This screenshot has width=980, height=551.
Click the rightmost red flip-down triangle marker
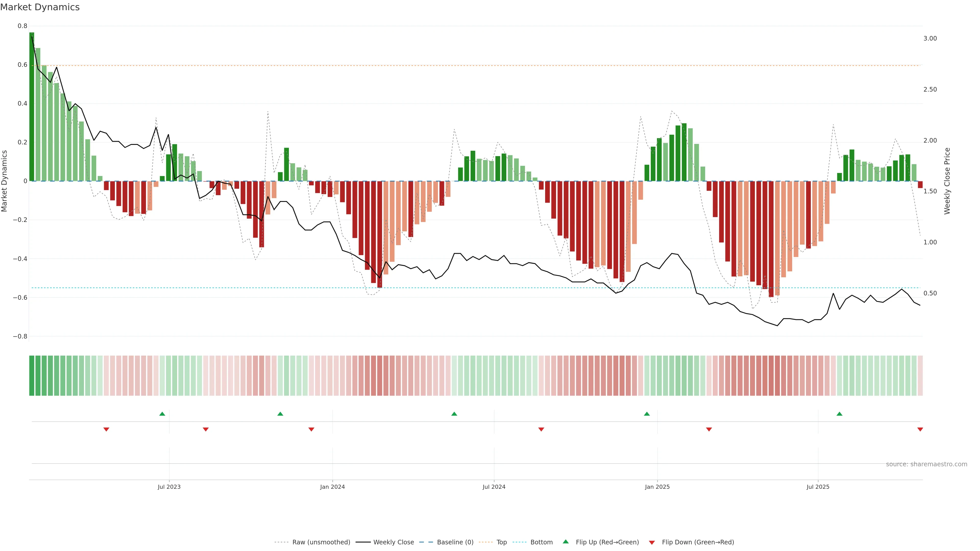[x=920, y=429]
